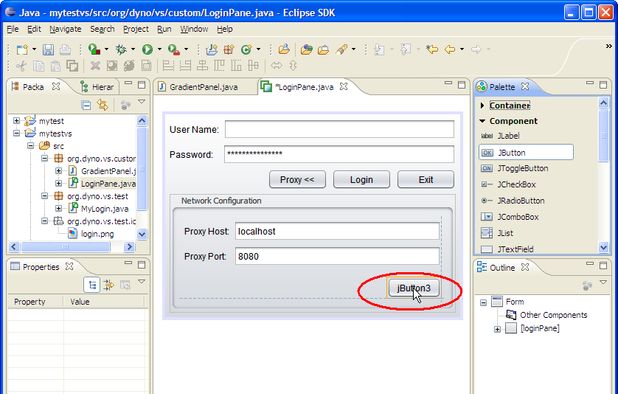Screen dimensions: 618x394
Task: Click the Cut scissors icon in second toolbar row
Action: pos(21,66)
